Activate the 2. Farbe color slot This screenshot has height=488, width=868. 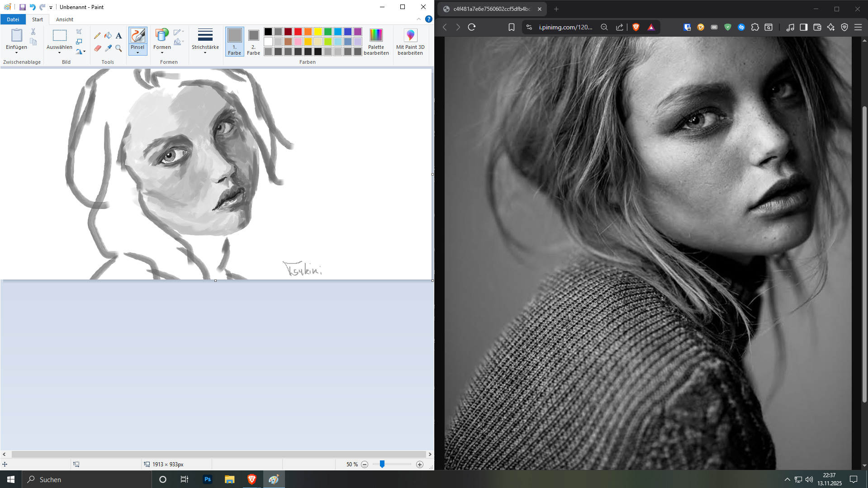pos(253,42)
